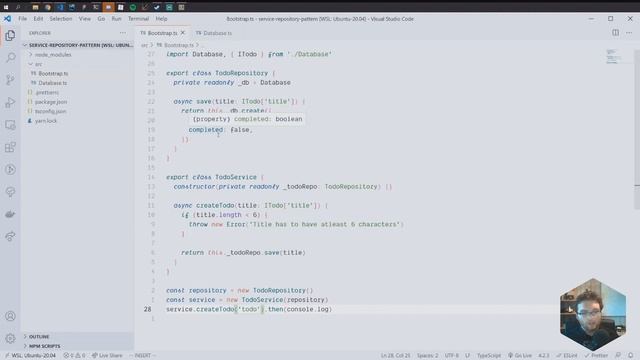Open Run and Debug view
Screen dimensions: 640x360
pos(10,102)
